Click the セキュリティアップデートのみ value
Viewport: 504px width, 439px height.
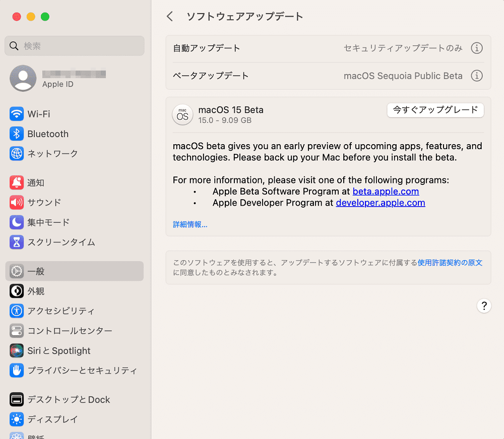tap(403, 48)
